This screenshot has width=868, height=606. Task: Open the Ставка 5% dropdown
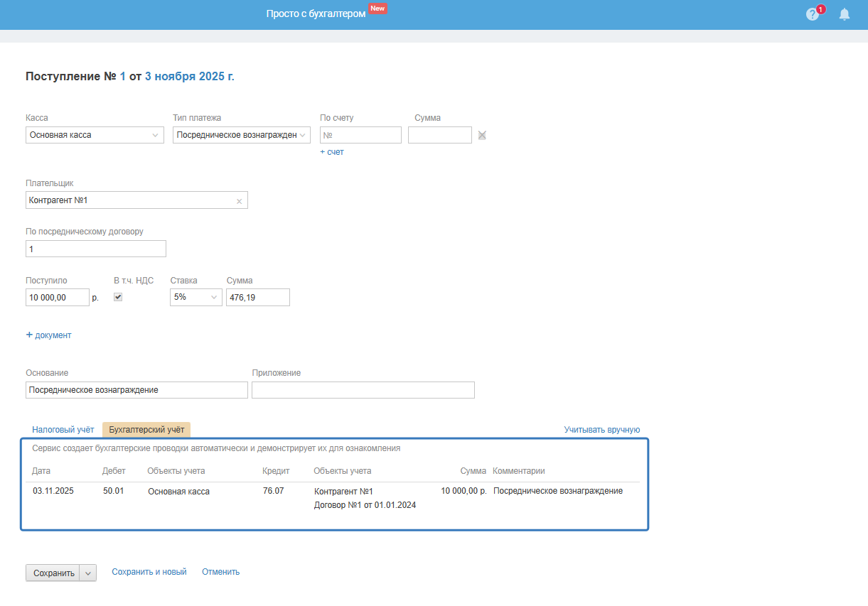click(x=196, y=297)
